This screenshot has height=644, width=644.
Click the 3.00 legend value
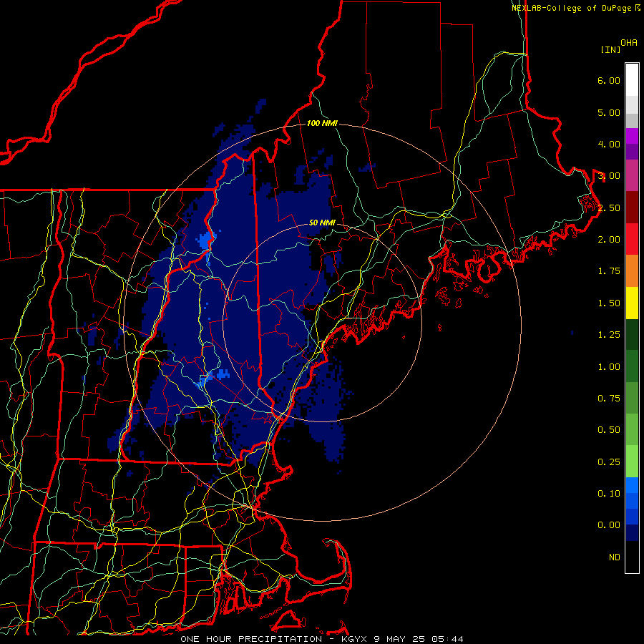[x=609, y=176]
